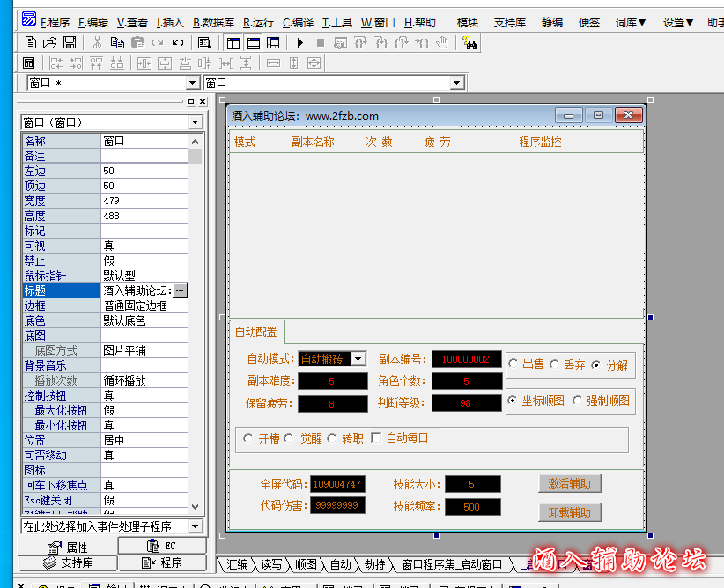The width and height of the screenshot is (724, 588).
Task: Click the 激活辅助 button
Action: [x=570, y=483]
